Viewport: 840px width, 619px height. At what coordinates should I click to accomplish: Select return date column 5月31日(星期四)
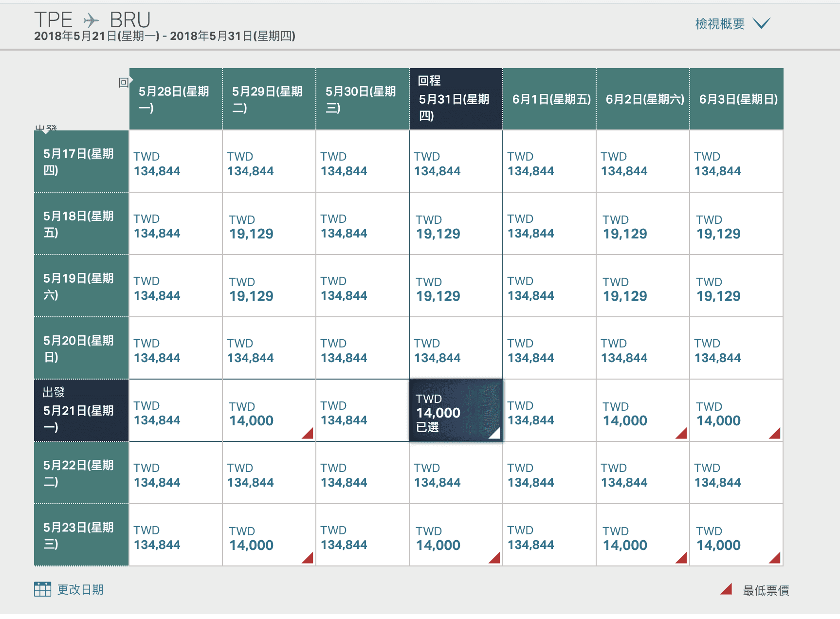pos(456,99)
